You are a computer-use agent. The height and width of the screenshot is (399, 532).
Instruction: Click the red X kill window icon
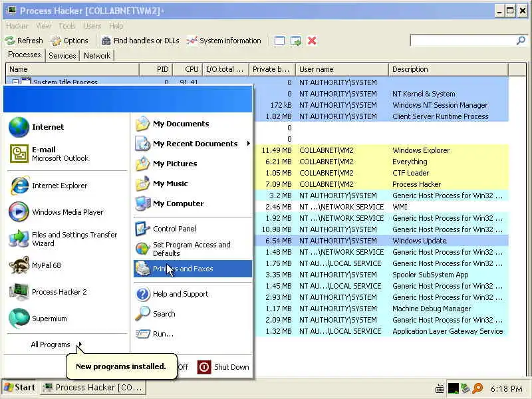pos(312,41)
